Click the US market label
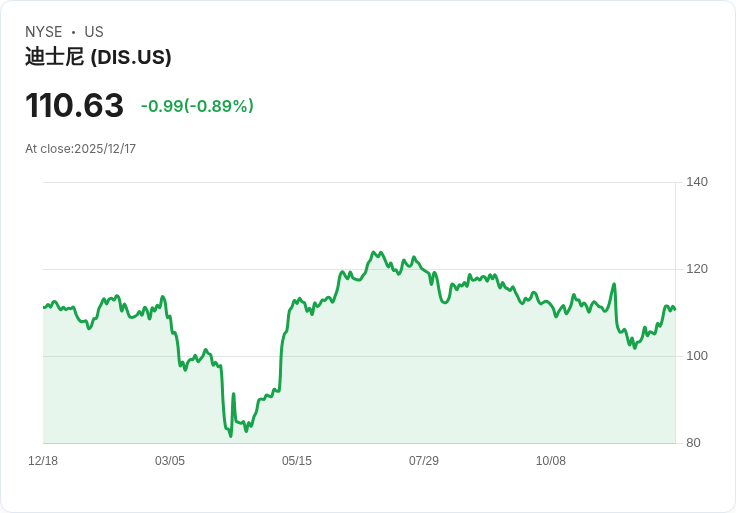Image resolution: width=736 pixels, height=513 pixels. tap(94, 32)
